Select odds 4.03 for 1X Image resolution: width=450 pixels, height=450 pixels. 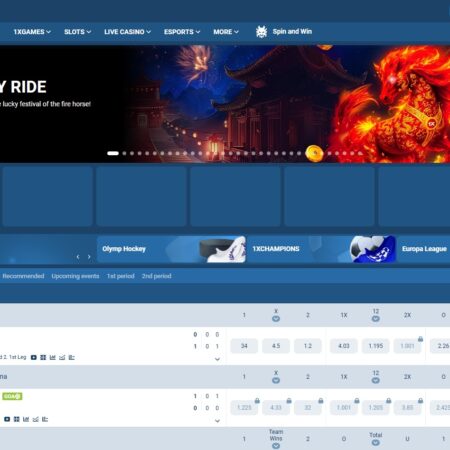point(344,346)
